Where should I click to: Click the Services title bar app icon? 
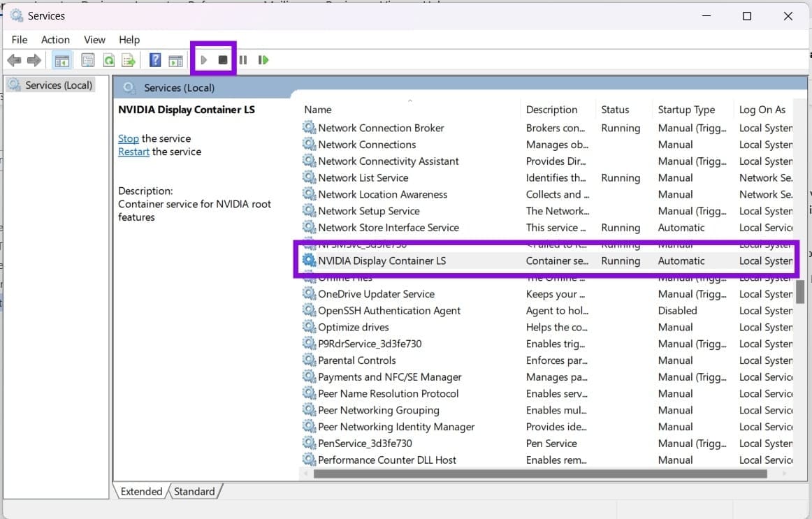pos(17,15)
